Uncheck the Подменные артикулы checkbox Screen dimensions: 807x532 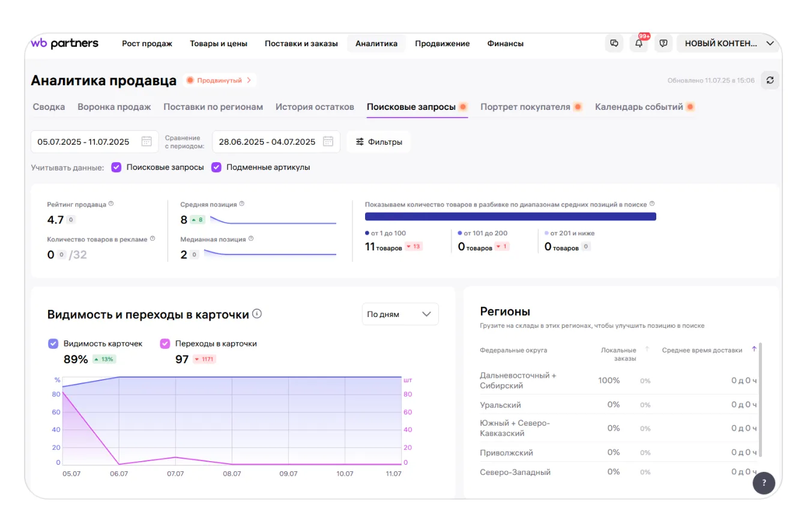click(x=217, y=168)
